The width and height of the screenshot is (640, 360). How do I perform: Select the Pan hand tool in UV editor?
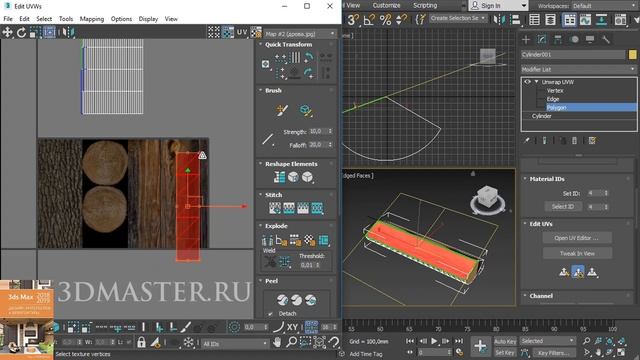(x=277, y=342)
